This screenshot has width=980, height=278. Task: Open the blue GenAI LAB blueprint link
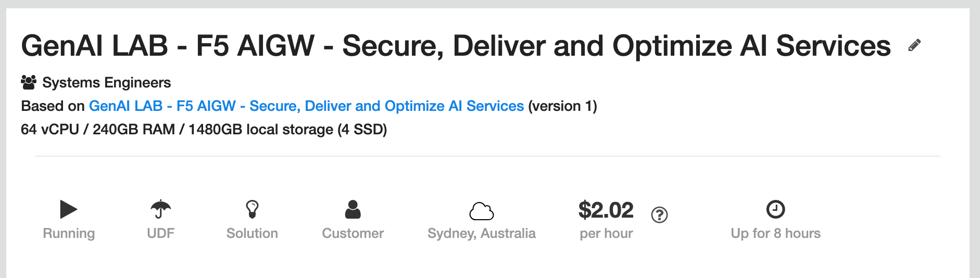(x=306, y=106)
